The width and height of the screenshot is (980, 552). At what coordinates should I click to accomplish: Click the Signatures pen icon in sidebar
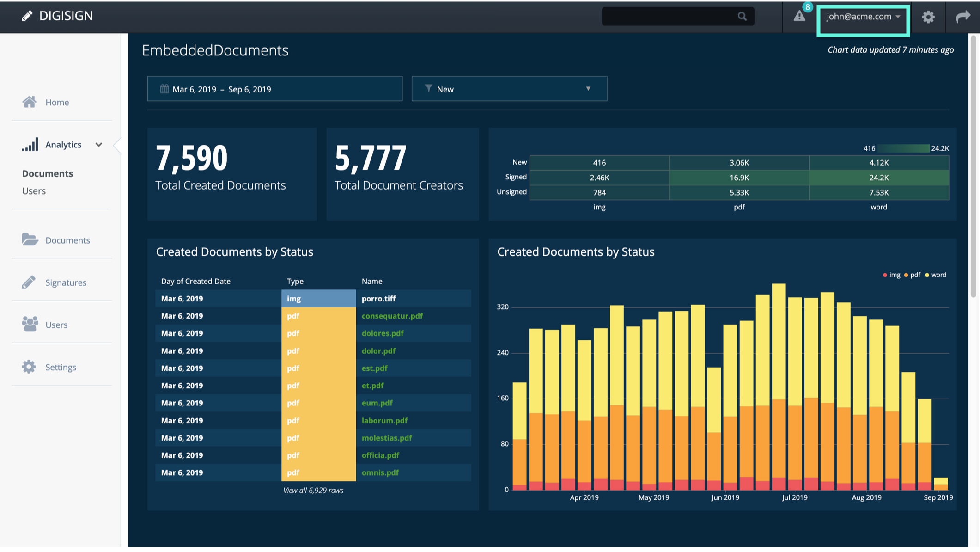click(x=29, y=282)
